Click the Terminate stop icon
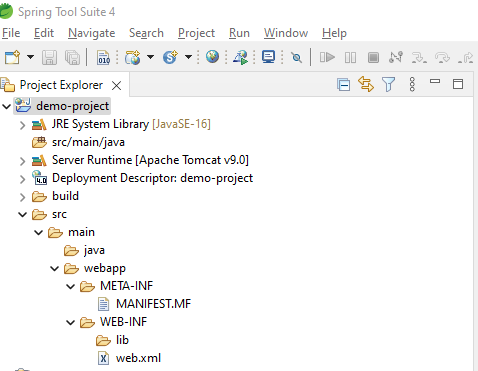 click(373, 57)
